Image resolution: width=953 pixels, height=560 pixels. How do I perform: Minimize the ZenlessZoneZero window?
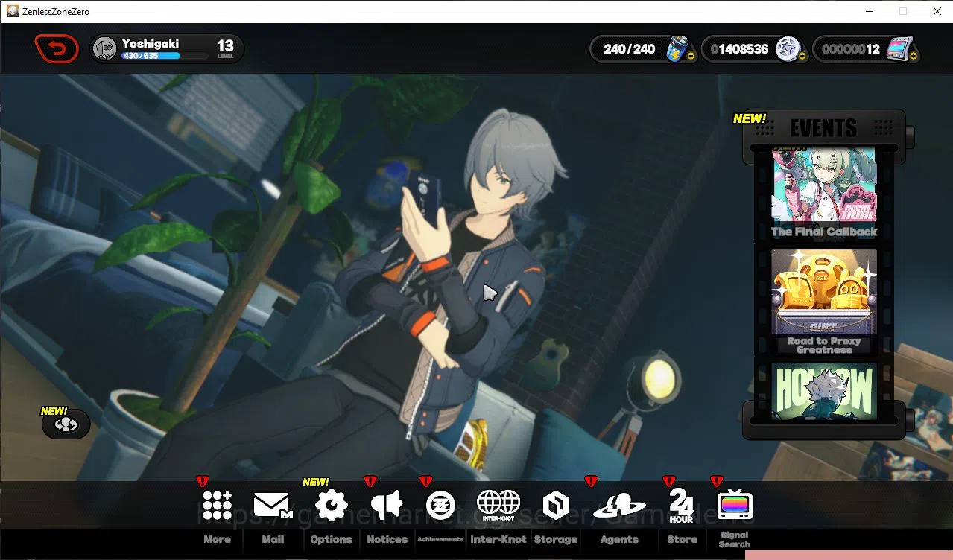coord(870,11)
